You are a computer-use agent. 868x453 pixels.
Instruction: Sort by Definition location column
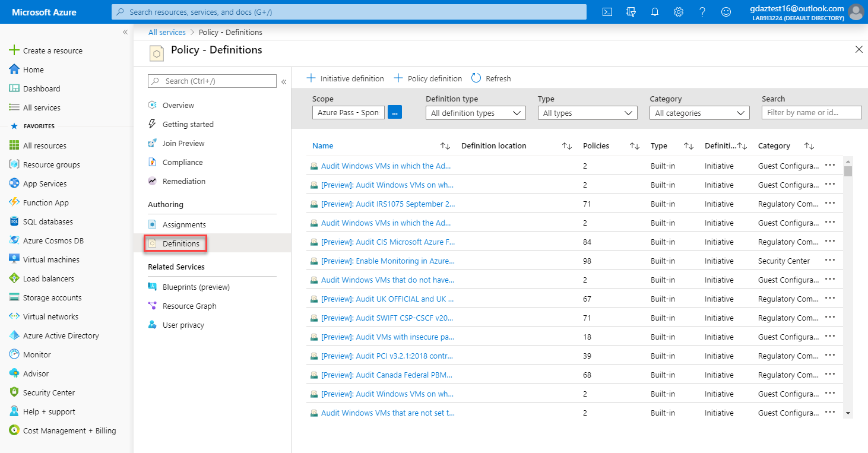(567, 146)
